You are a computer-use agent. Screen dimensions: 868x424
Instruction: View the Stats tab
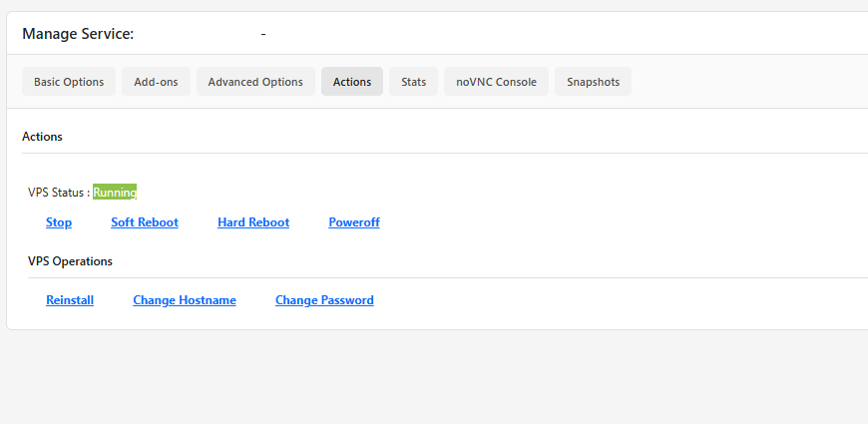(x=413, y=82)
